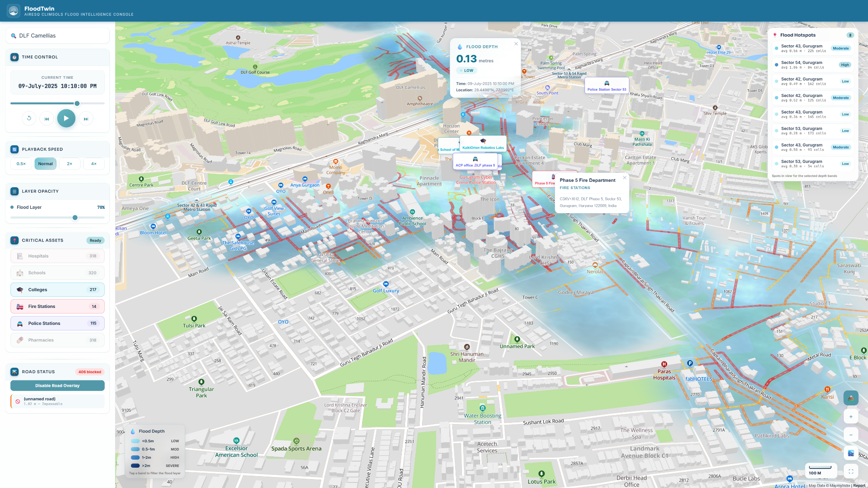Image resolution: width=868 pixels, height=488 pixels.
Task: Start playback with the play button
Action: (66, 118)
